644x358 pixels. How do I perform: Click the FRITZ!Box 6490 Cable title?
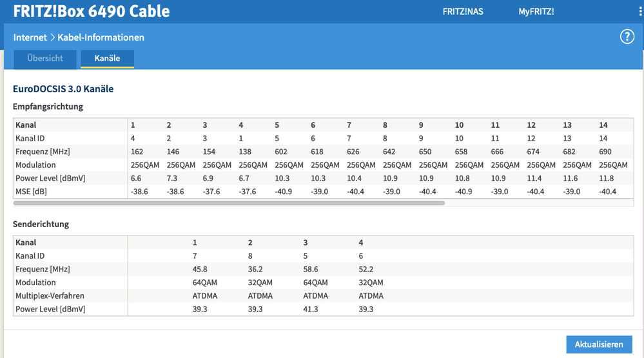point(91,11)
